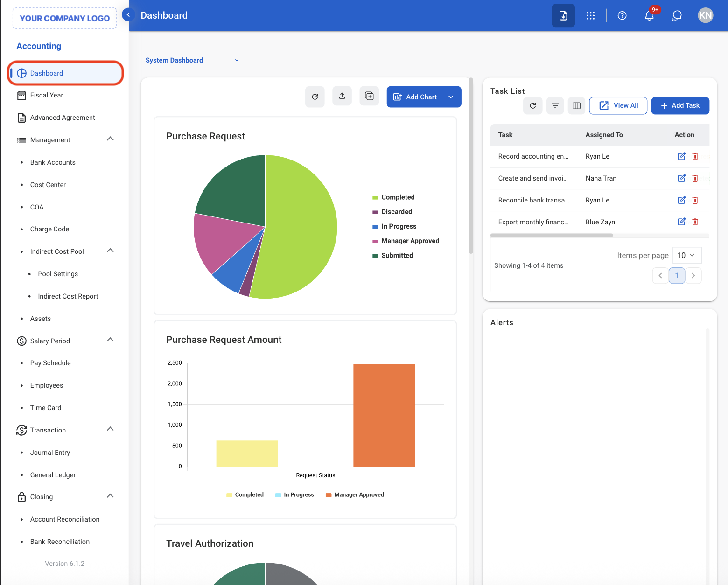728x585 pixels.
Task: Collapse the Transaction section
Action: 111,429
